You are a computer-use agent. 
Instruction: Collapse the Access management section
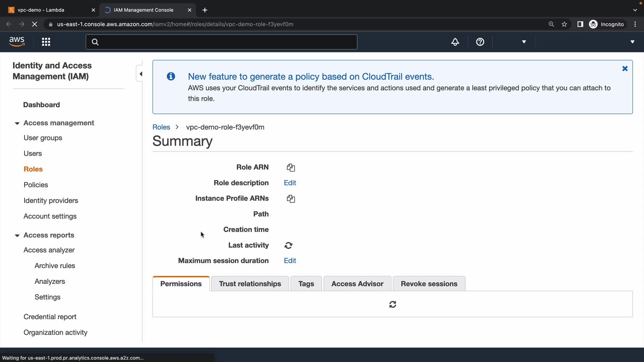pos(17,123)
